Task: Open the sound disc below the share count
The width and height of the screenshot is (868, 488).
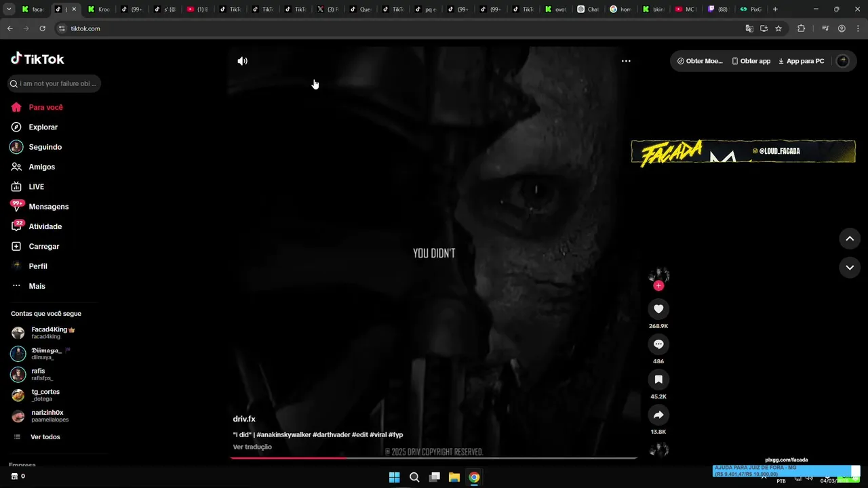Action: click(x=658, y=450)
